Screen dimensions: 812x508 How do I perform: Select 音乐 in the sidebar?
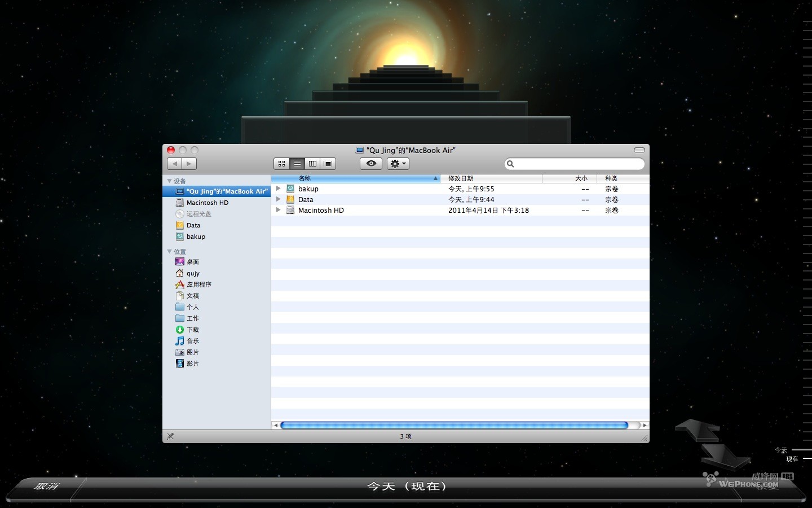[192, 341]
